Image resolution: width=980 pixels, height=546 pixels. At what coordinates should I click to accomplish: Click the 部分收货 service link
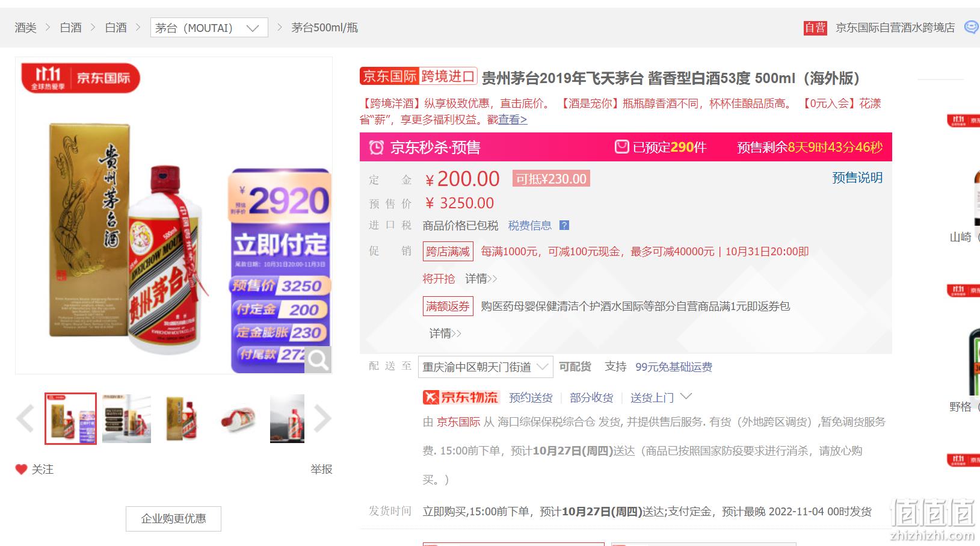tap(591, 398)
